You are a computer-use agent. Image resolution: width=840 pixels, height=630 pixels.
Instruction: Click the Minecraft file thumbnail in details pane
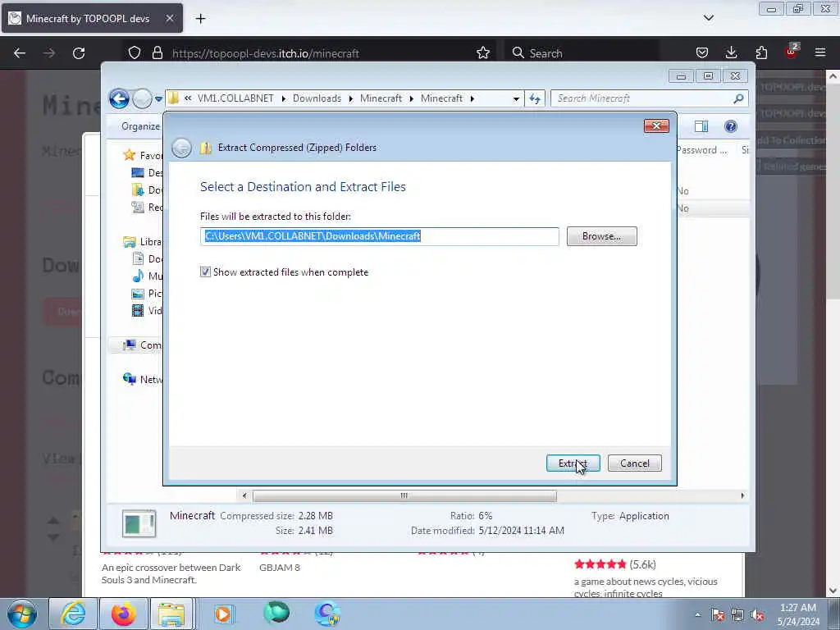point(139,523)
